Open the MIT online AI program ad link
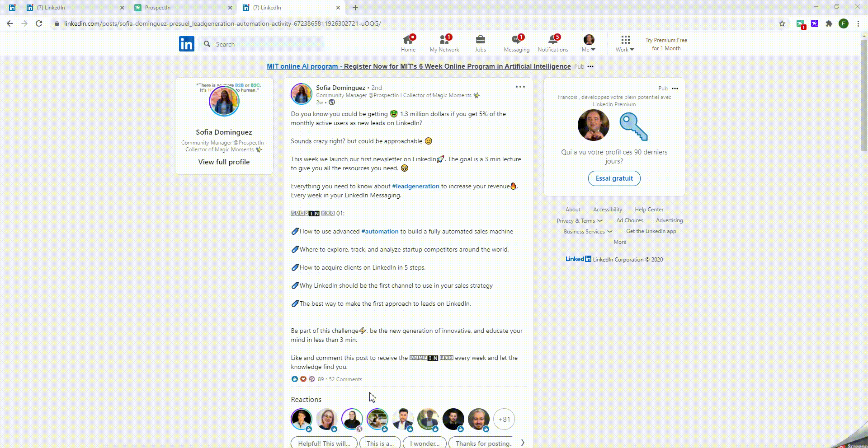The width and height of the screenshot is (868, 448). (x=419, y=66)
